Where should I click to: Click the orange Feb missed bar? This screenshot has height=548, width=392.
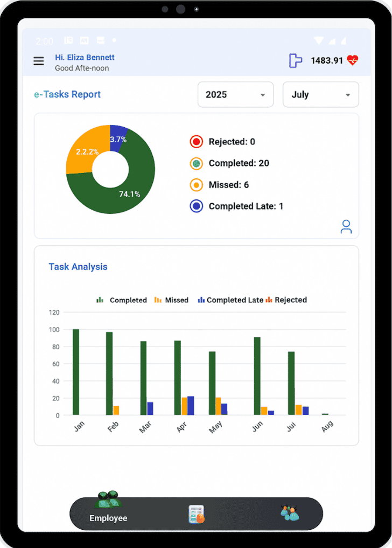tap(116, 410)
